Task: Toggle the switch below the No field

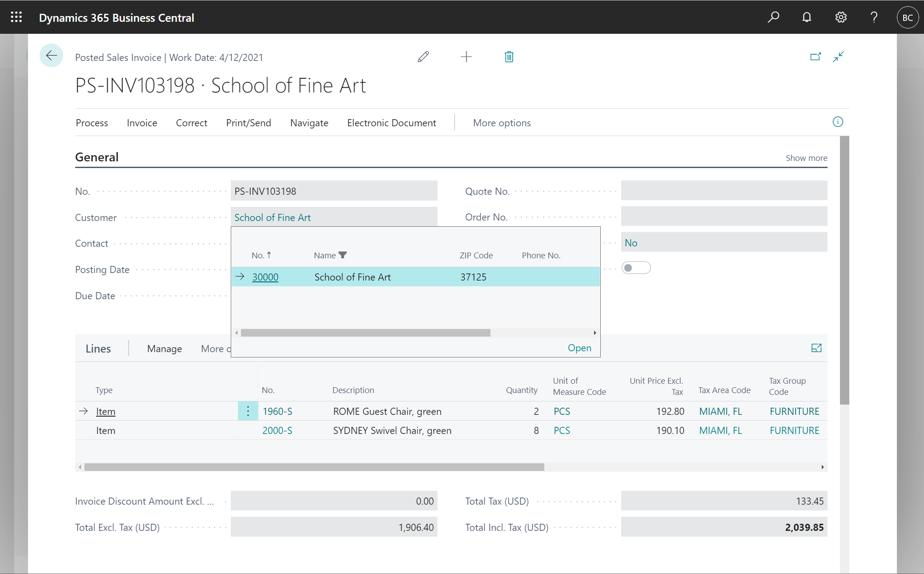Action: [x=636, y=268]
